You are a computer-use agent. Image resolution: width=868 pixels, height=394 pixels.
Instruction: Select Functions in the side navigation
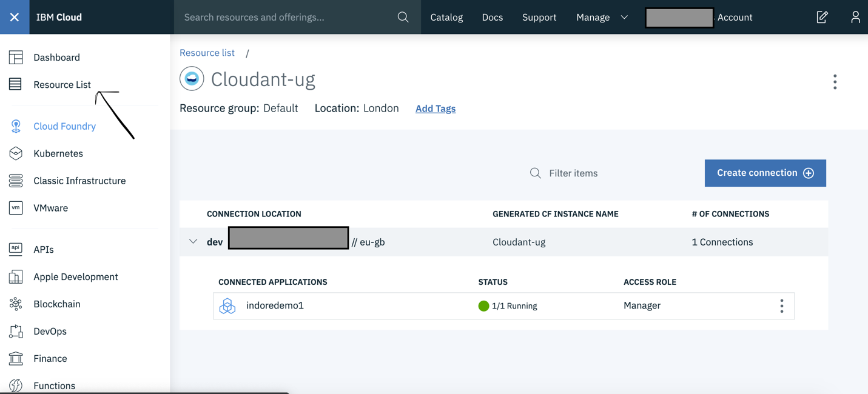[x=55, y=386]
